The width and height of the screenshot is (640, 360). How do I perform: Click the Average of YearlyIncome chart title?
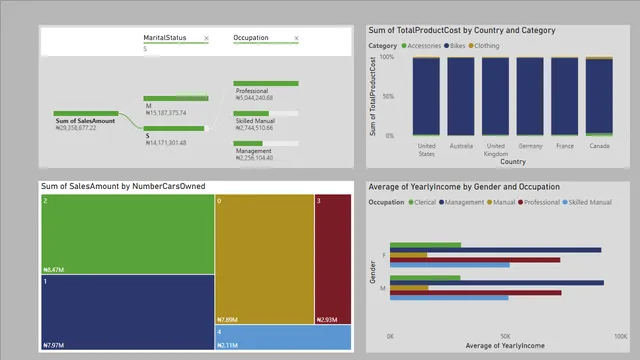point(464,187)
